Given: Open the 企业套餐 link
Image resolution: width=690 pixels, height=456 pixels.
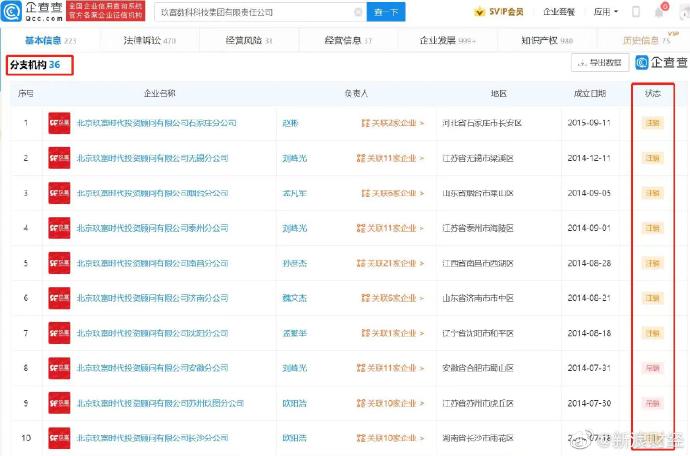Looking at the screenshot, I should 559,12.
